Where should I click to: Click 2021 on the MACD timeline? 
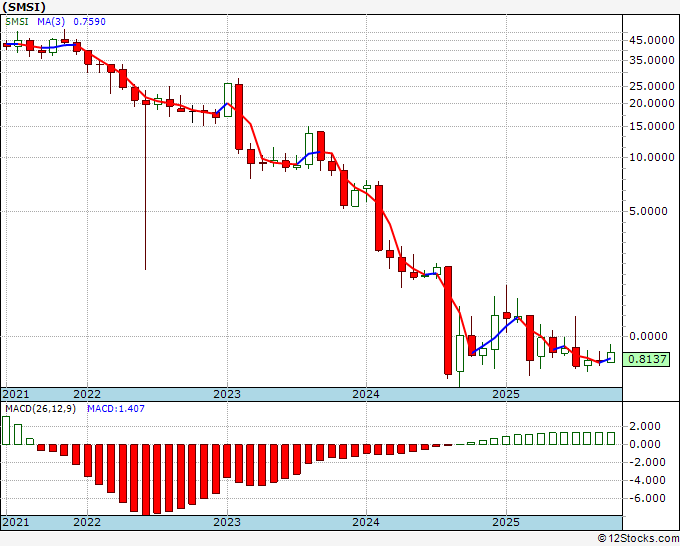tap(16, 522)
